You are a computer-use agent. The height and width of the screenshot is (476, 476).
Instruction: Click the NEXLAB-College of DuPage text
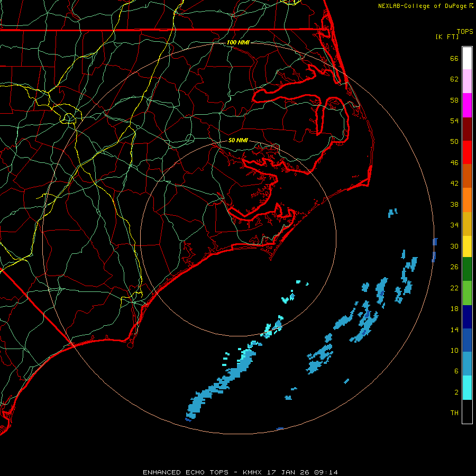423,6
